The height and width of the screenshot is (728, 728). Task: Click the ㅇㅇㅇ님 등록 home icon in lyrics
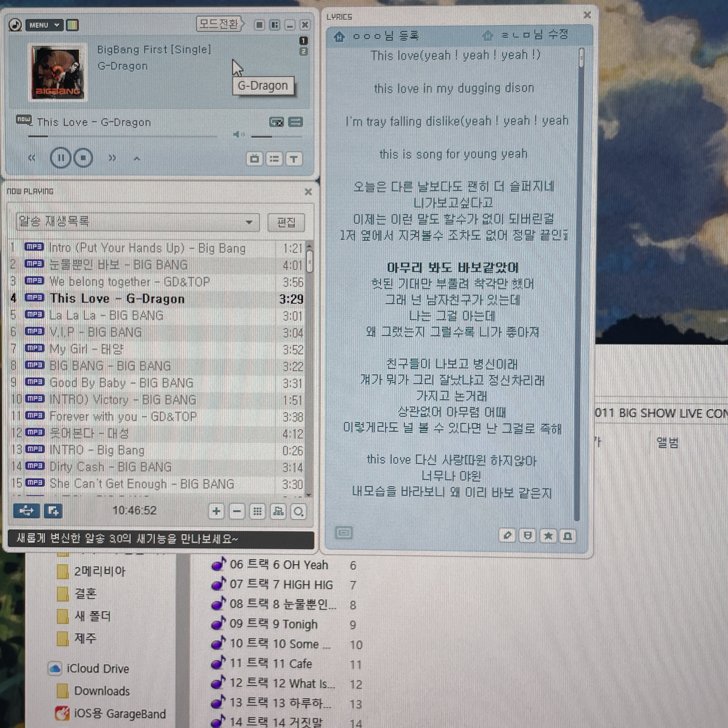click(339, 37)
